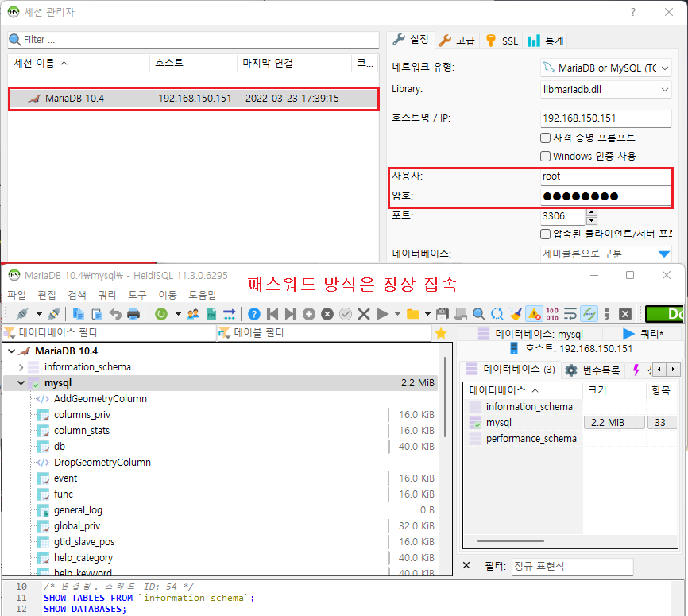
Task: Click the disconnect plug icon in toolbar
Action: [54, 314]
